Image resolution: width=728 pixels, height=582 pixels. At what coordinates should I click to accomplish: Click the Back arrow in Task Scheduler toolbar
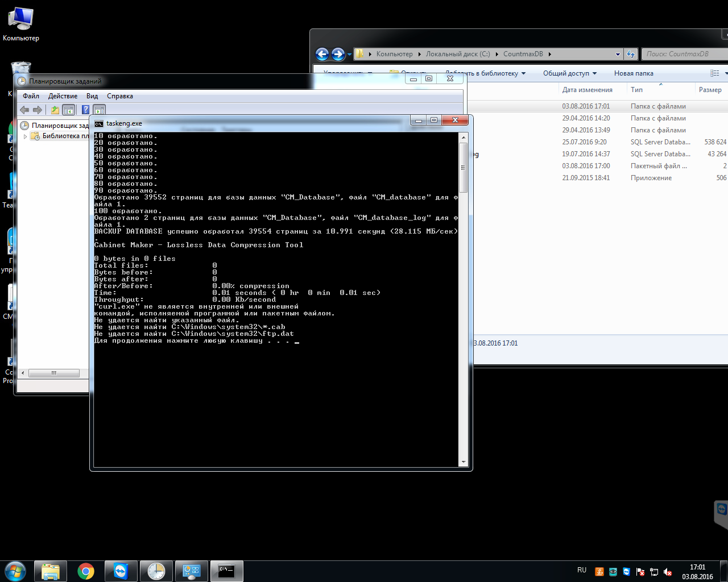coord(24,110)
